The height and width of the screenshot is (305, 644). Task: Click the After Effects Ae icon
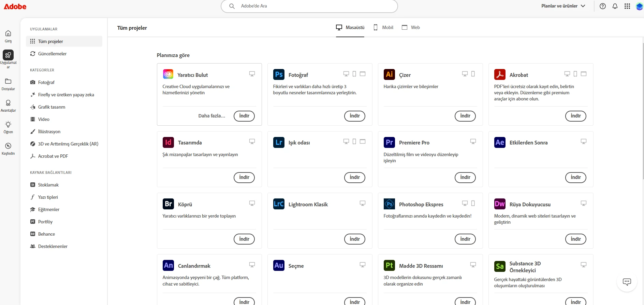tap(500, 142)
